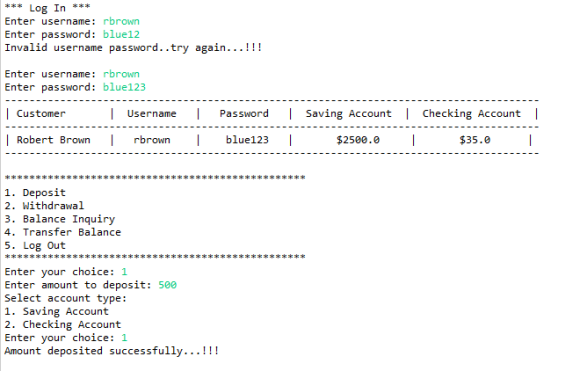Click the Saving Account column header
The width and height of the screenshot is (580, 371).
pos(348,114)
